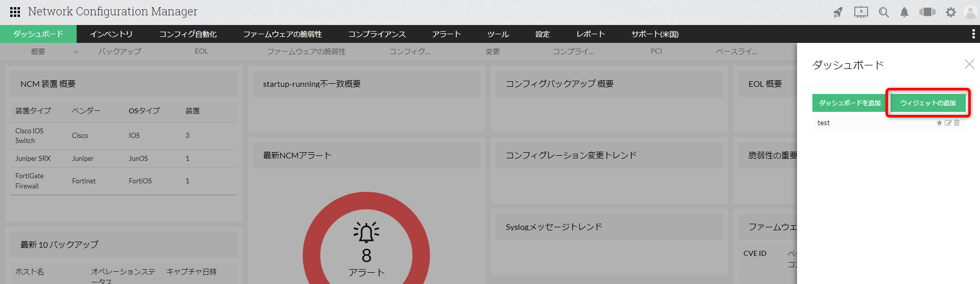Open the インベントリ menu
Image resolution: width=980 pixels, height=284 pixels.
(x=111, y=34)
